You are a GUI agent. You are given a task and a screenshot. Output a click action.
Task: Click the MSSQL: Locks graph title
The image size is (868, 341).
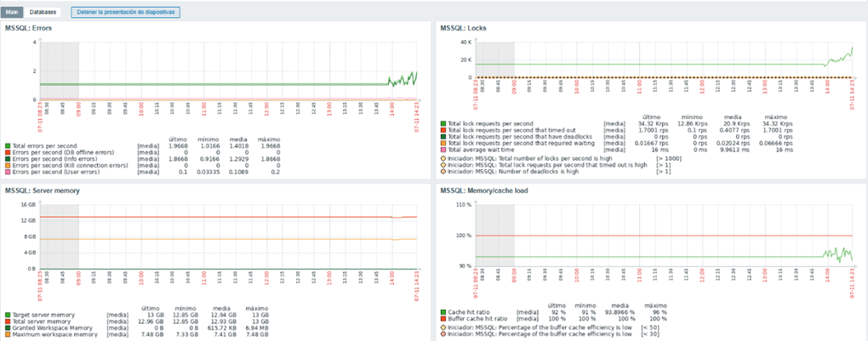(x=465, y=28)
